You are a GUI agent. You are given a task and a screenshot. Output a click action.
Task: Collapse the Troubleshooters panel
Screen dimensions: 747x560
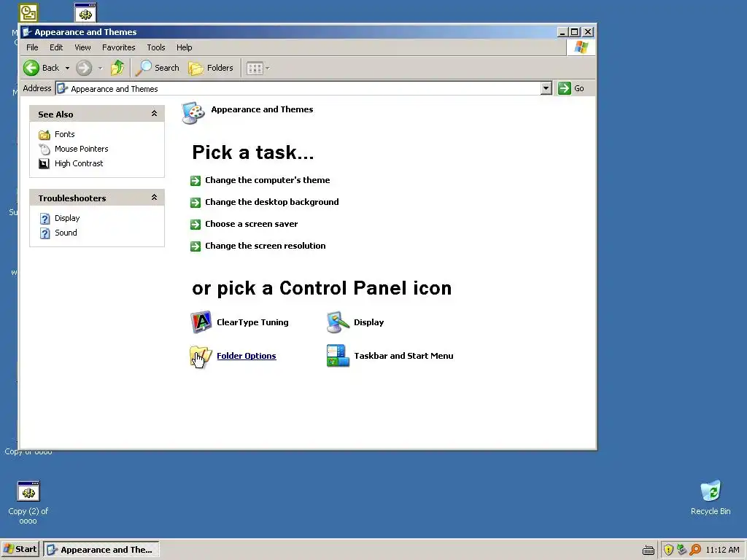point(155,198)
